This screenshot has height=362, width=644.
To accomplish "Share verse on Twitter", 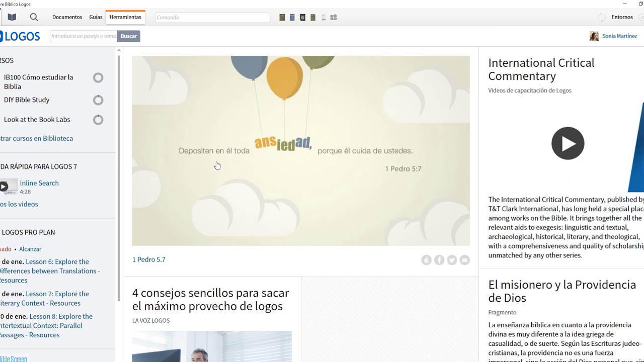I will 452,260.
